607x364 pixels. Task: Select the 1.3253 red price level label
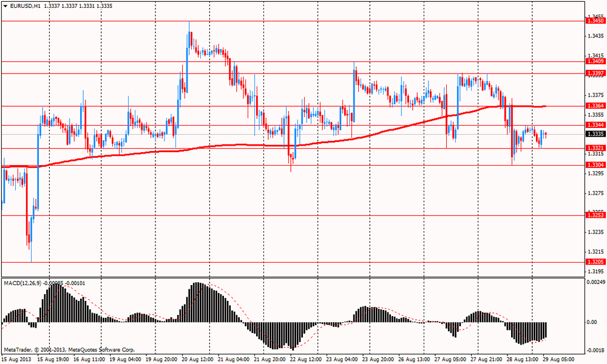click(596, 215)
